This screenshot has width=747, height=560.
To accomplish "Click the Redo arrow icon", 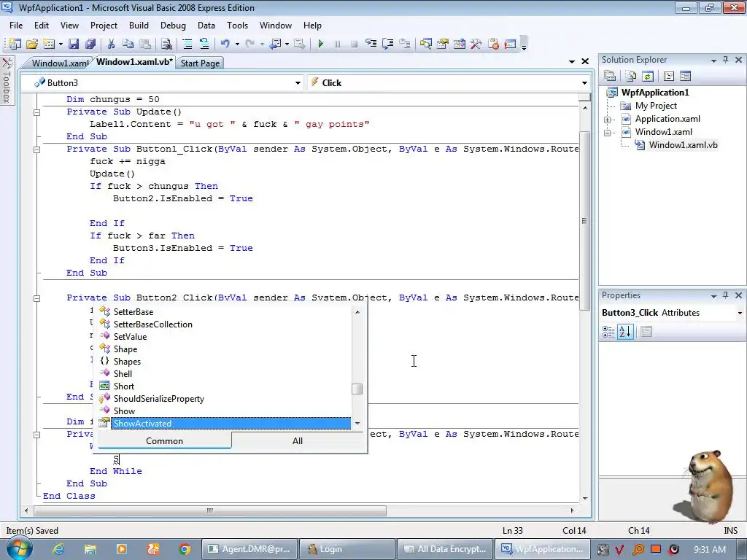I will tap(249, 44).
